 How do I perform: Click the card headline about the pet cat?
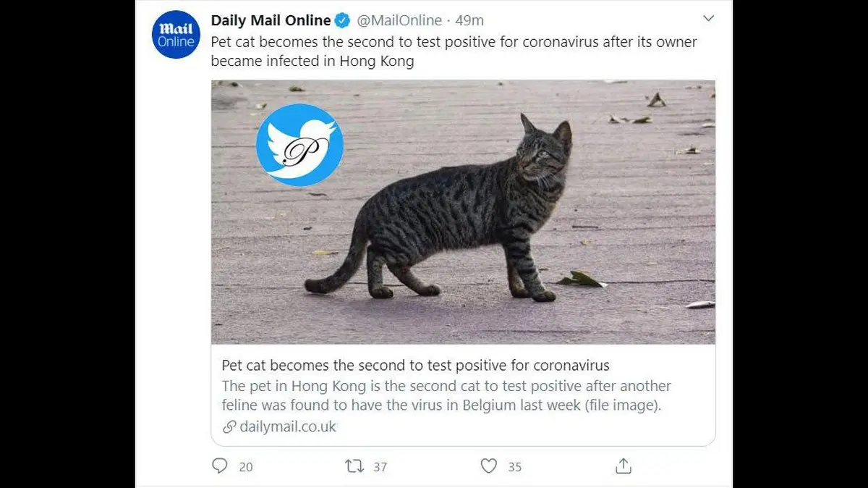[415, 365]
